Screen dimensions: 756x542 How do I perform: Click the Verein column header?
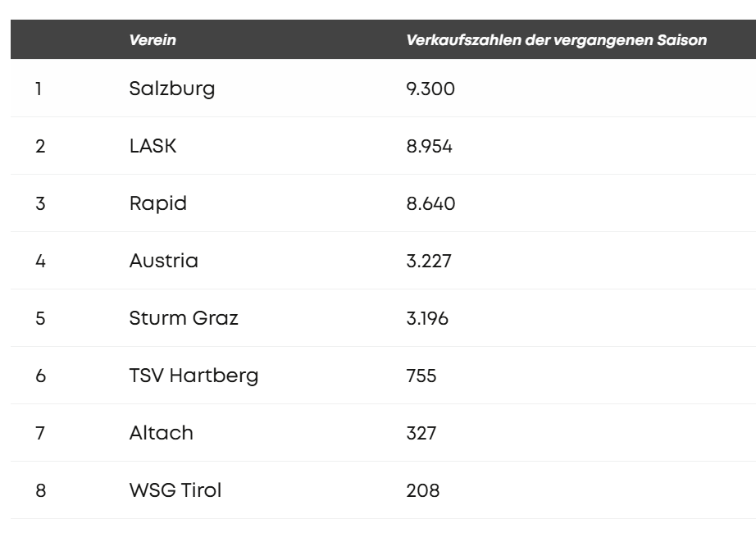point(153,40)
